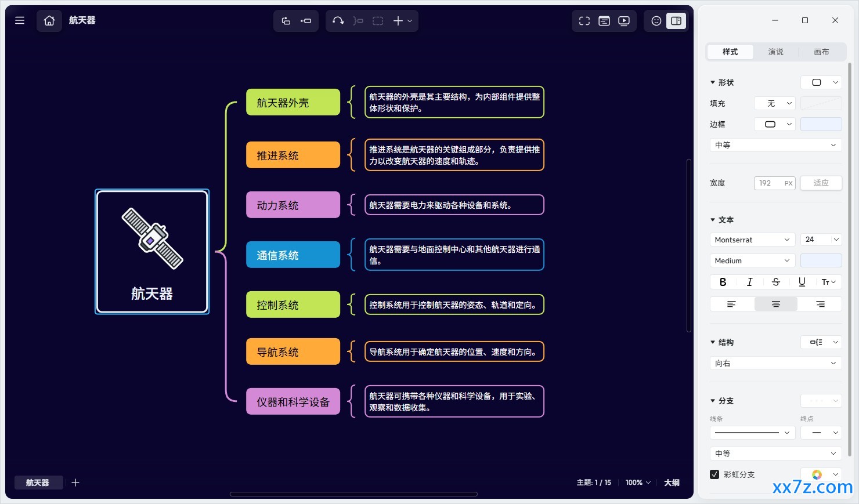Screen dimensions: 859x504
Task: Click the pitch presentation play icon
Action: click(624, 21)
